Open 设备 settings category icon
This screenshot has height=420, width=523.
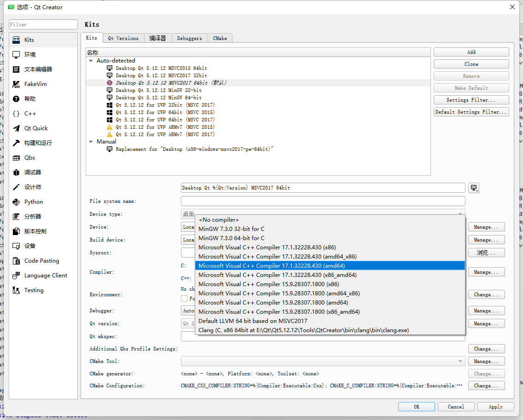[16, 246]
